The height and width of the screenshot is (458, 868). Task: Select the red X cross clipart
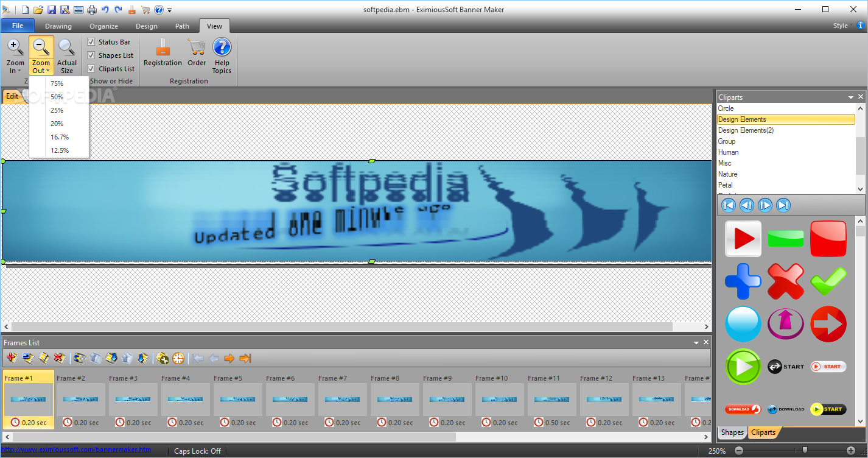(x=786, y=281)
